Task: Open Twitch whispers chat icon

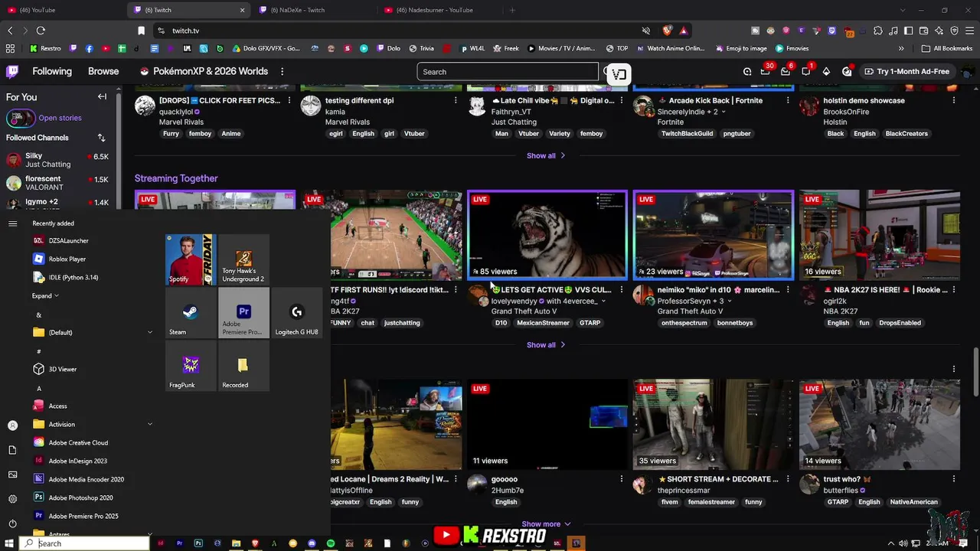Action: [806, 71]
